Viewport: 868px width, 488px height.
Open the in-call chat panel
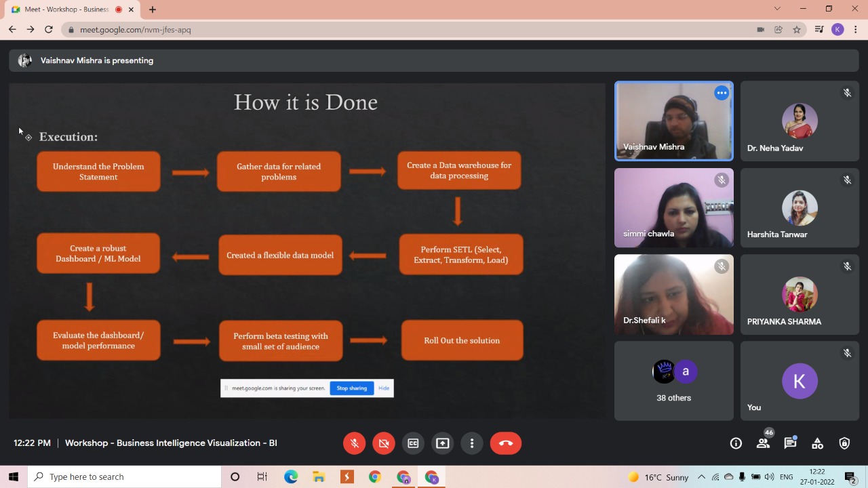click(x=790, y=443)
